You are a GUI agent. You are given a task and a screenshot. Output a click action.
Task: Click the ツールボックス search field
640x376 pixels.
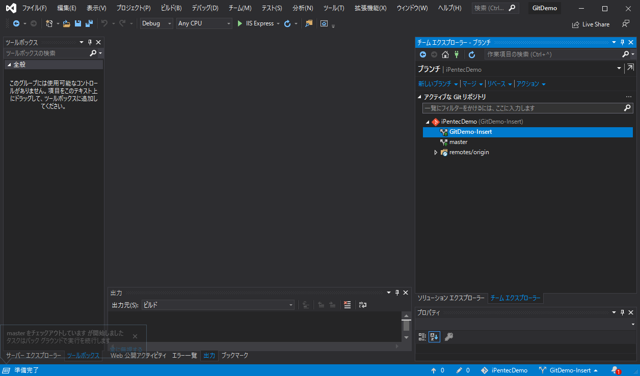47,53
